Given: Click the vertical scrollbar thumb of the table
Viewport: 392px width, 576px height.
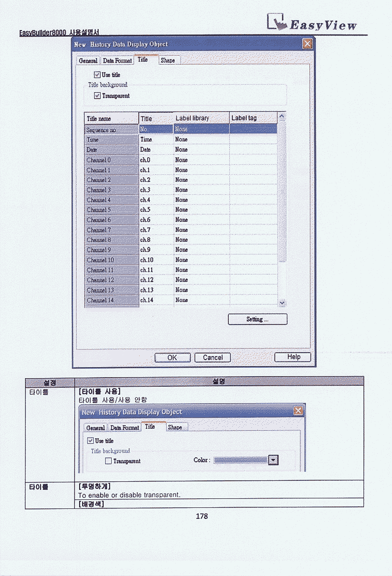Looking at the screenshot, I should [281, 191].
